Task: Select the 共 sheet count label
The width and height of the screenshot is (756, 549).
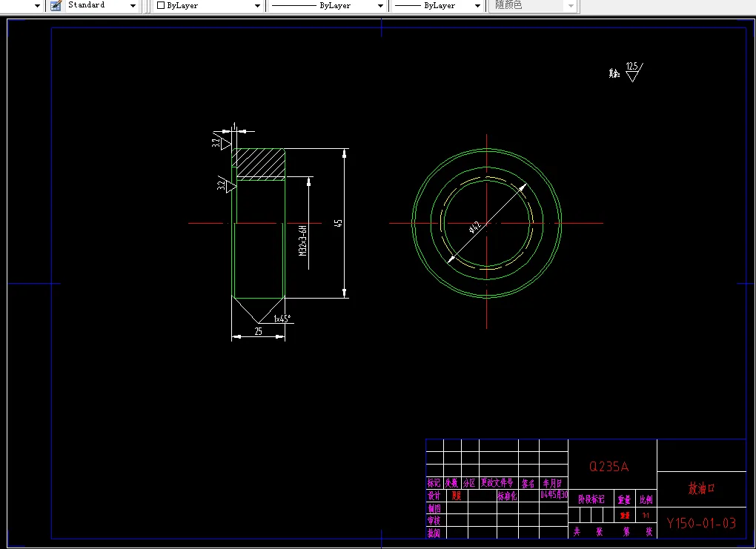Action: (x=577, y=532)
